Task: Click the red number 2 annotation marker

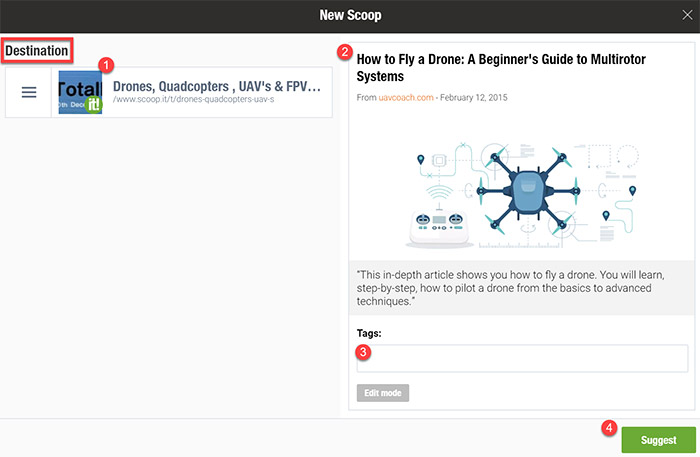Action: (x=345, y=52)
